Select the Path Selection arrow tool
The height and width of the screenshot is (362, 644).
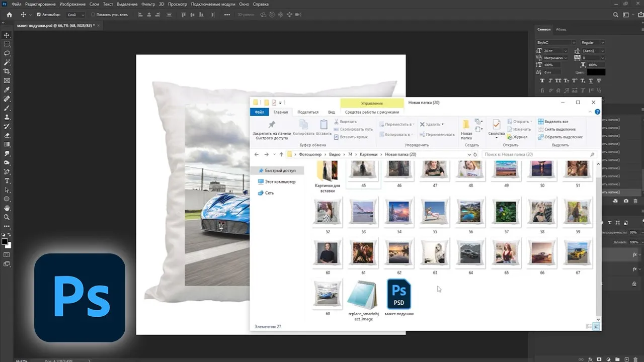(7, 190)
